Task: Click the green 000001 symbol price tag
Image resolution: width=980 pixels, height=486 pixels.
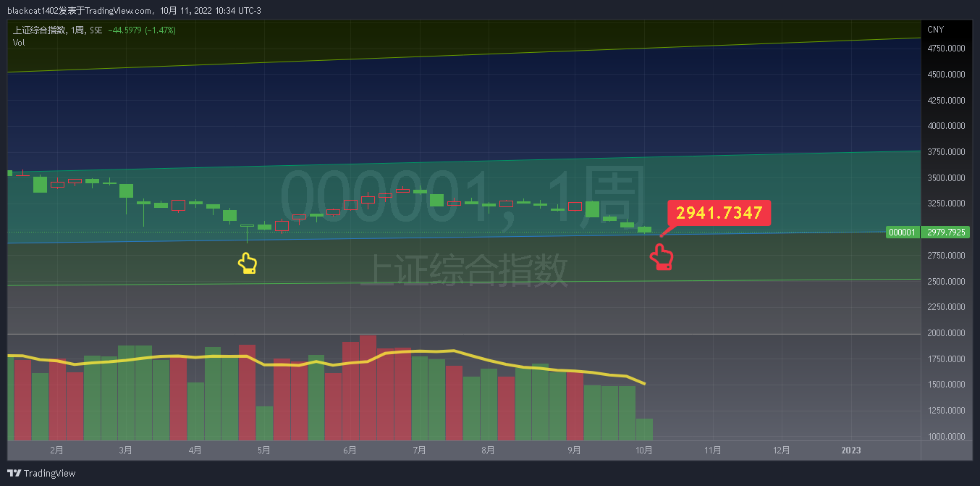Action: pyautogui.click(x=903, y=232)
